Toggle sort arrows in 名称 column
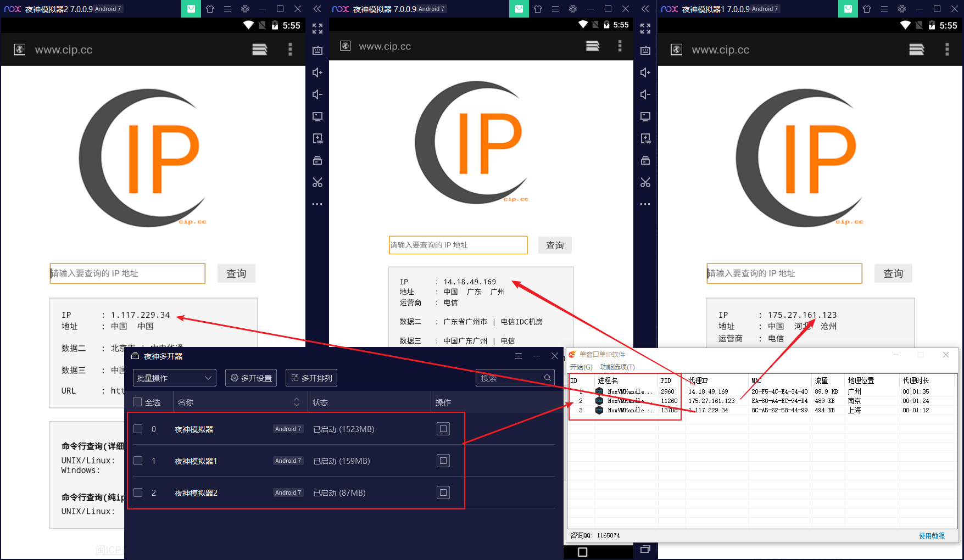The image size is (964, 560). (x=297, y=402)
